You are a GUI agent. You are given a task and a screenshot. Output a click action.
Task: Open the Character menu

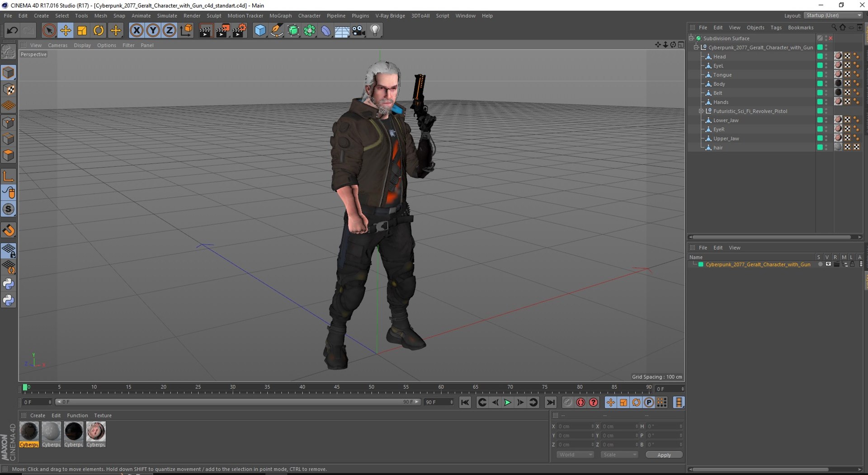tap(309, 16)
